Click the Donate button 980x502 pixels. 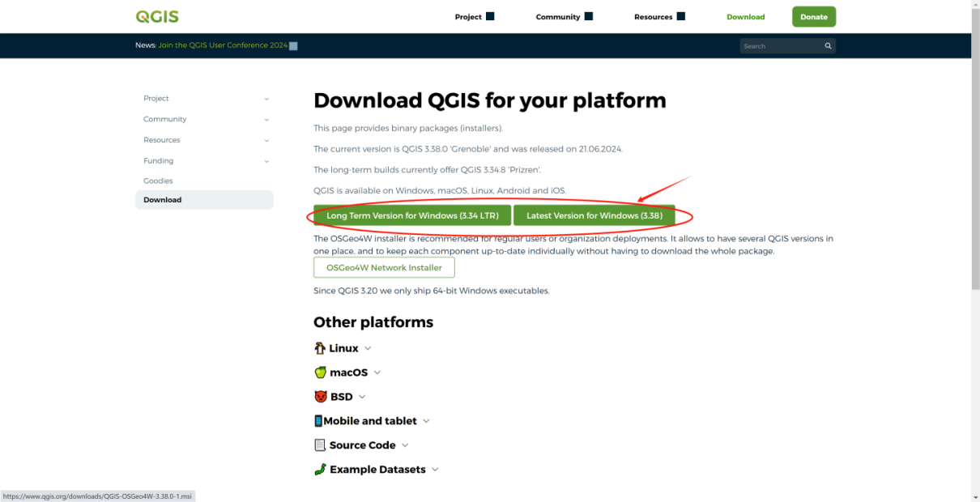(x=814, y=17)
